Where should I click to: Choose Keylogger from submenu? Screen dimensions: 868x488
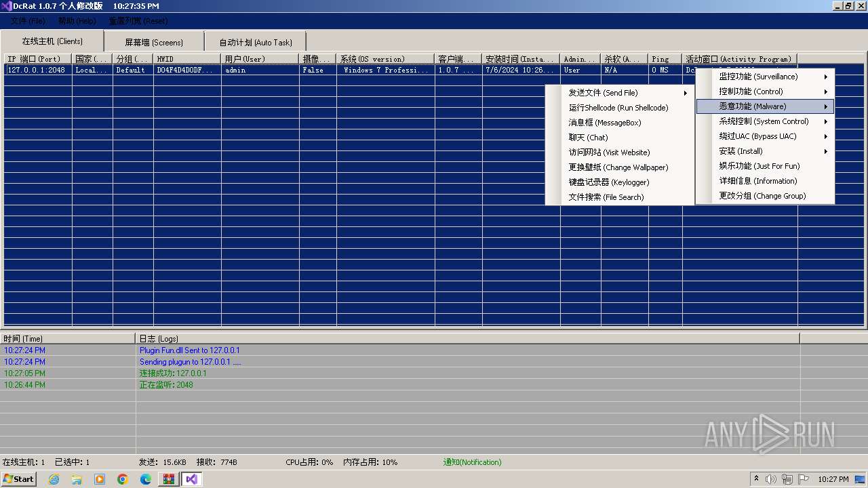point(620,182)
